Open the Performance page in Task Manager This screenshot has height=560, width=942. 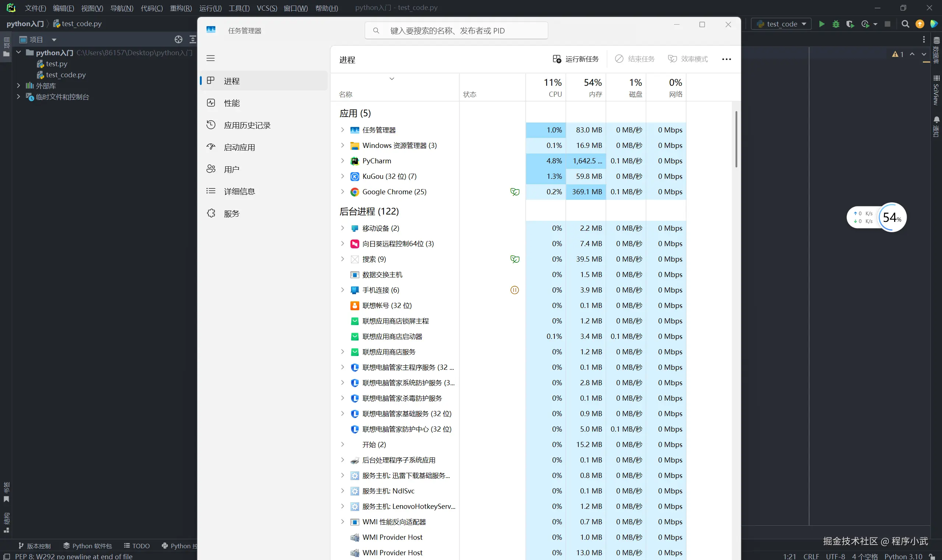click(x=232, y=103)
